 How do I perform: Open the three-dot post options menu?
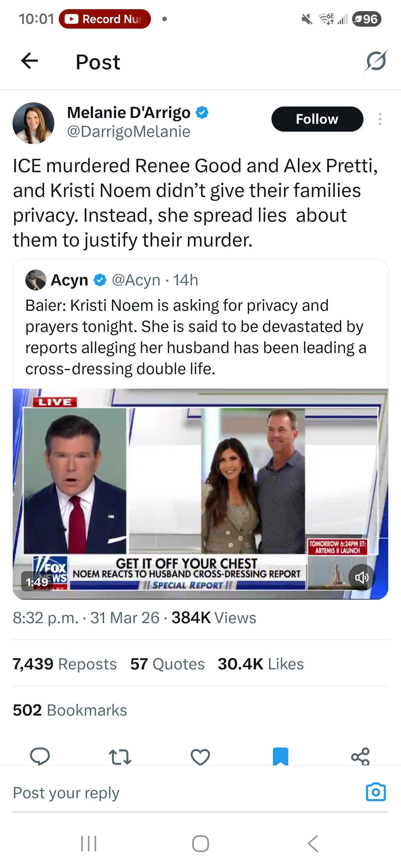click(x=380, y=119)
